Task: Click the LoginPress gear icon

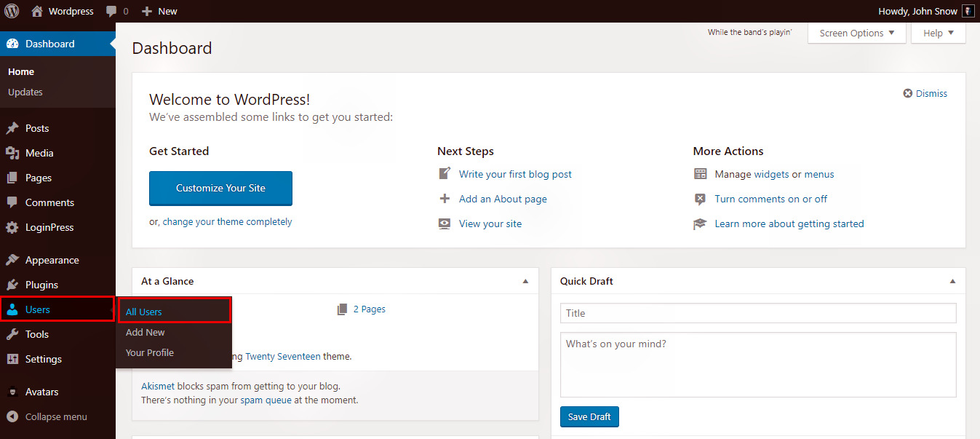Action: click(12, 227)
